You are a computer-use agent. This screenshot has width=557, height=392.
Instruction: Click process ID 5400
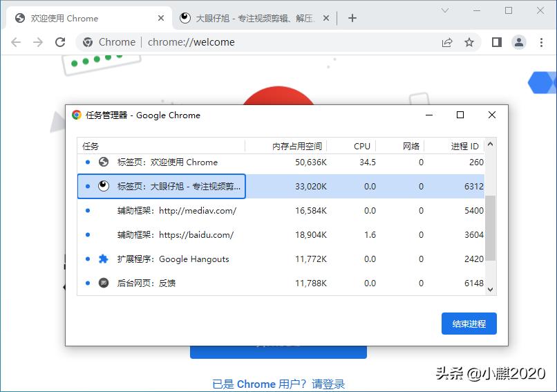474,211
